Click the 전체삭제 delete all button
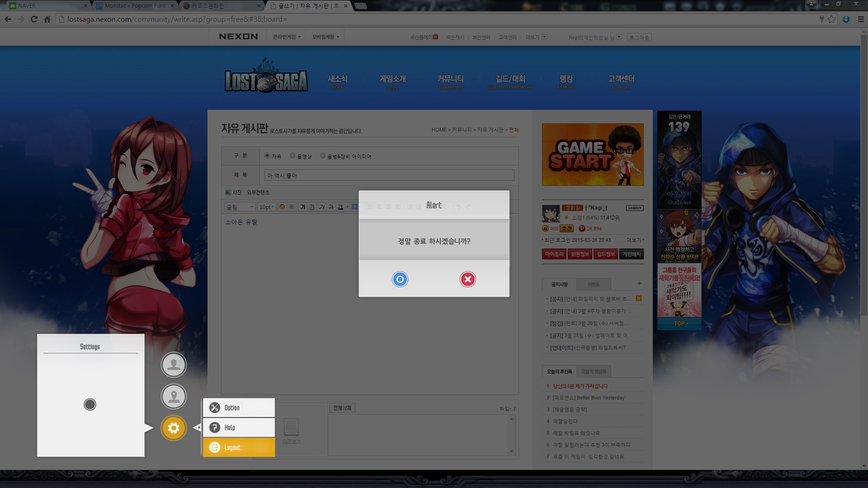This screenshot has height=488, width=868. 342,408
